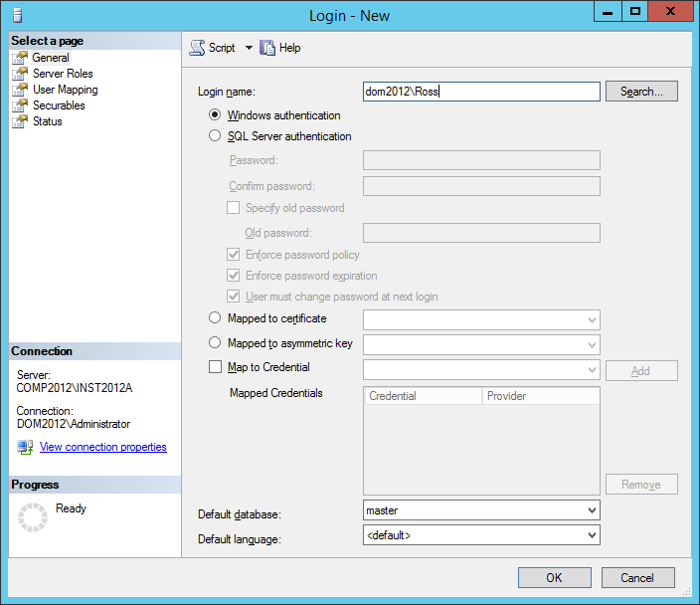Click the Help label in toolbar

pos(289,48)
